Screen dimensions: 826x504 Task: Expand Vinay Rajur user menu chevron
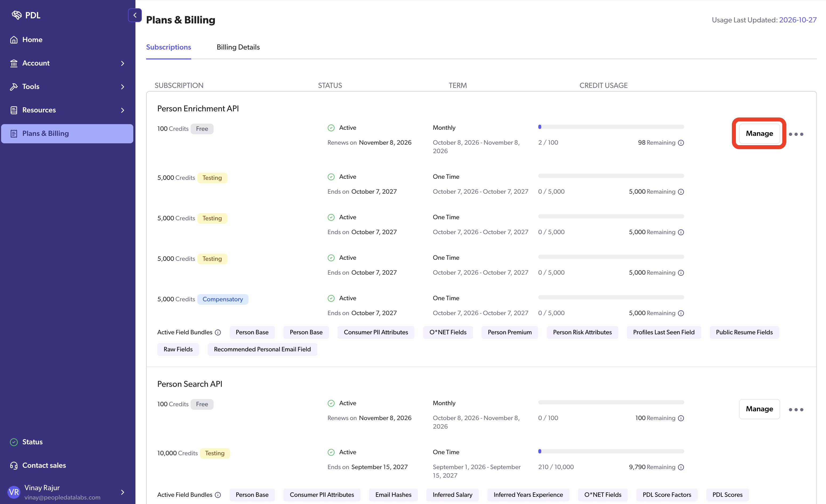[x=122, y=492]
